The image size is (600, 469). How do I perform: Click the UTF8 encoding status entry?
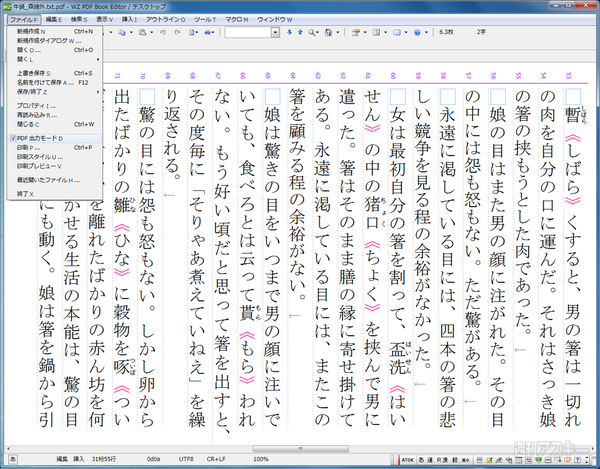click(x=186, y=459)
